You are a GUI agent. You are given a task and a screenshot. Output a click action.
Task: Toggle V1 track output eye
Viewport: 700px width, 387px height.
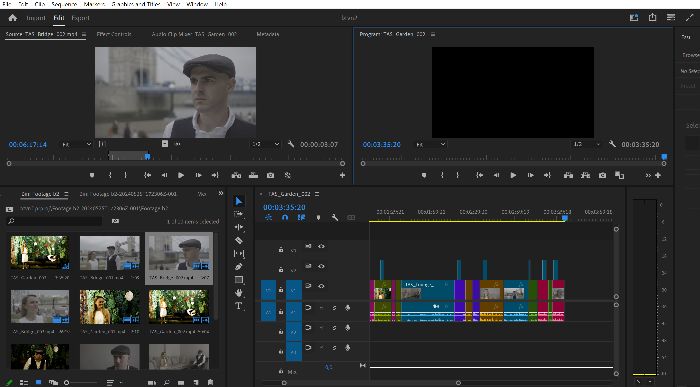pos(321,286)
